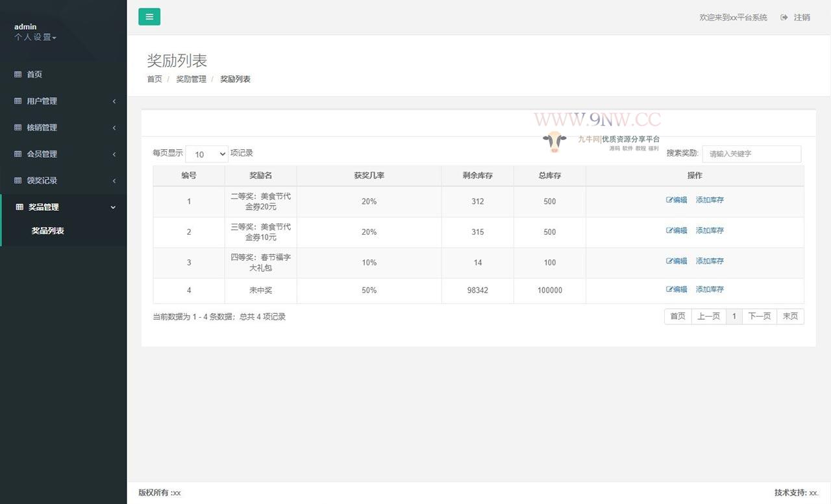Click the edit pencil icon in row 4
This screenshot has width=831, height=504.
pyautogui.click(x=669, y=289)
